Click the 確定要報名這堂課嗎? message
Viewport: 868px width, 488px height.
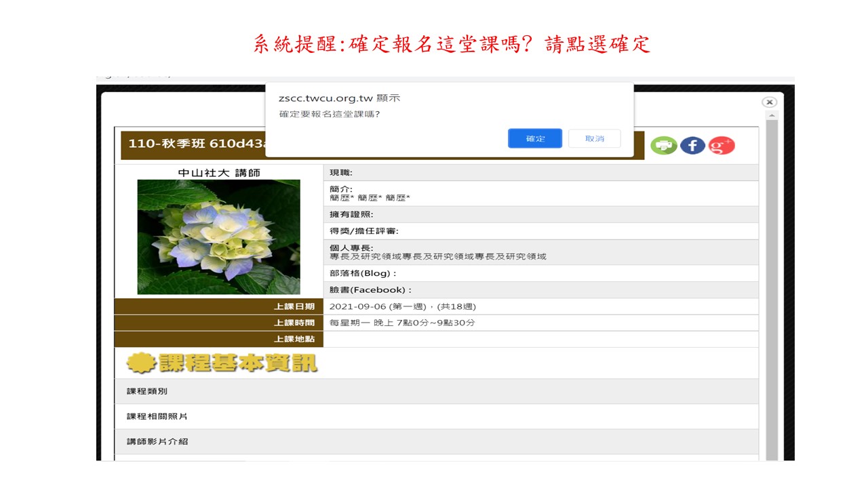[x=330, y=114]
